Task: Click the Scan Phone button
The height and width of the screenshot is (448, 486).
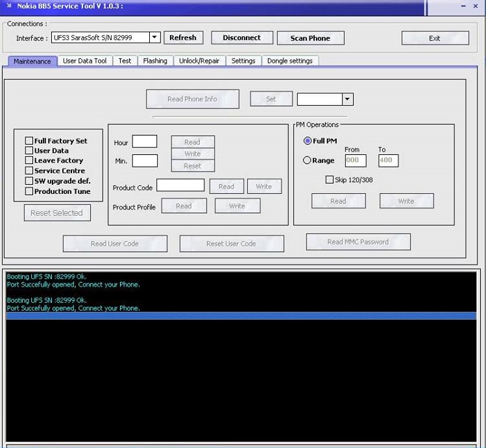Action: click(x=311, y=38)
